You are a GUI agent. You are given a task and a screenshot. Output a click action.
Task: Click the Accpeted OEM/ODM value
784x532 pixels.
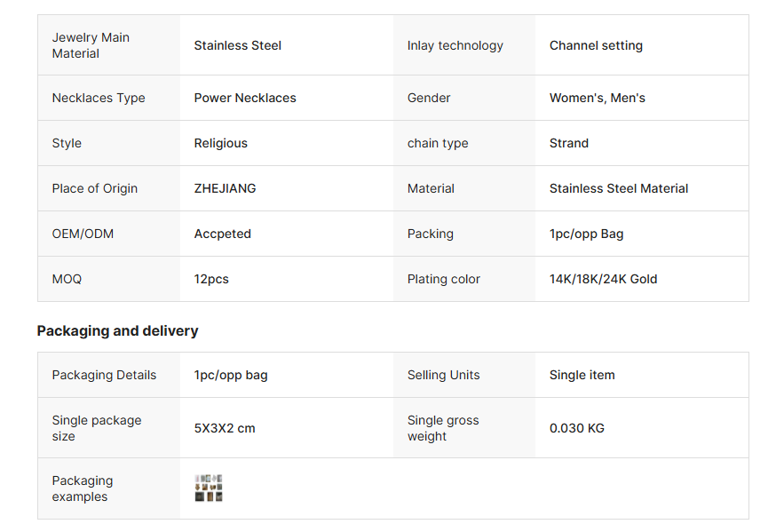tap(223, 234)
